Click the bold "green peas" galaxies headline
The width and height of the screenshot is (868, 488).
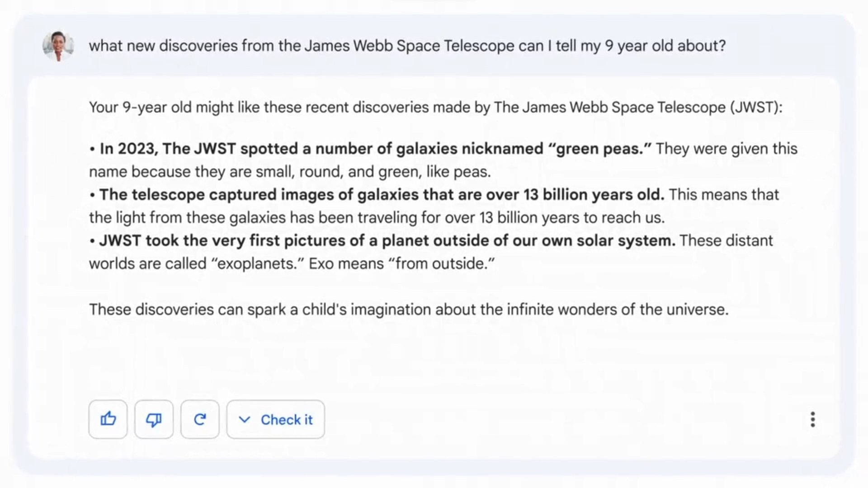tap(375, 149)
